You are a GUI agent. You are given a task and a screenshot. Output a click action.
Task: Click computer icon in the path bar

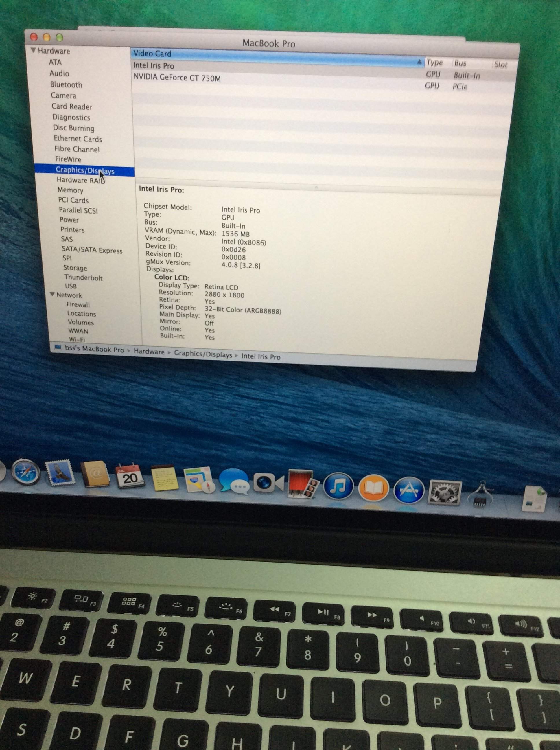(x=58, y=348)
